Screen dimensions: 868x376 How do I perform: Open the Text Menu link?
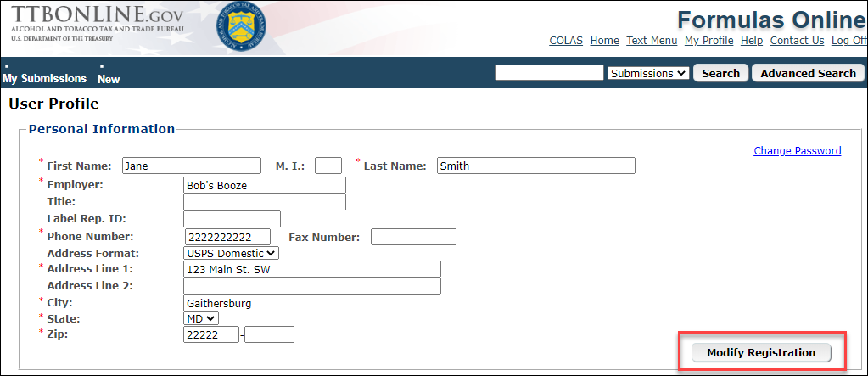tap(652, 41)
